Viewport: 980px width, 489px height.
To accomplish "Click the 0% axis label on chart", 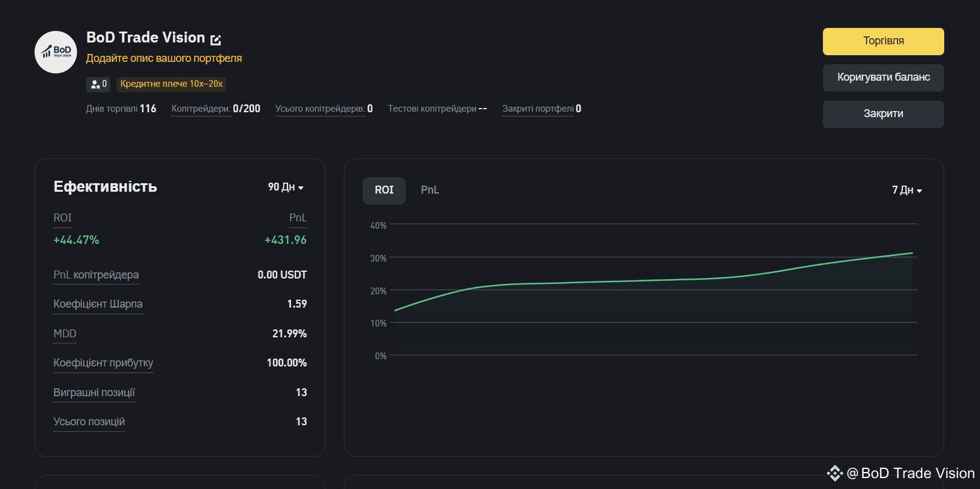I will (380, 356).
